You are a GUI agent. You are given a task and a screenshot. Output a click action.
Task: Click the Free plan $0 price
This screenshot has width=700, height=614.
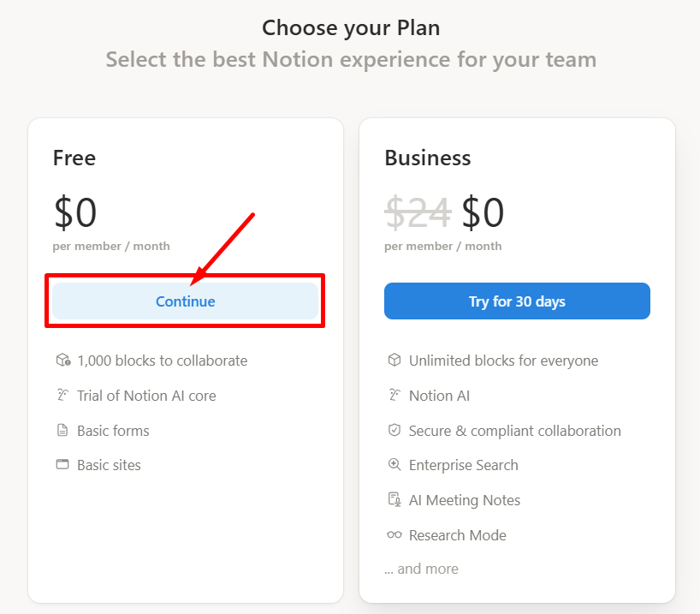point(75,212)
